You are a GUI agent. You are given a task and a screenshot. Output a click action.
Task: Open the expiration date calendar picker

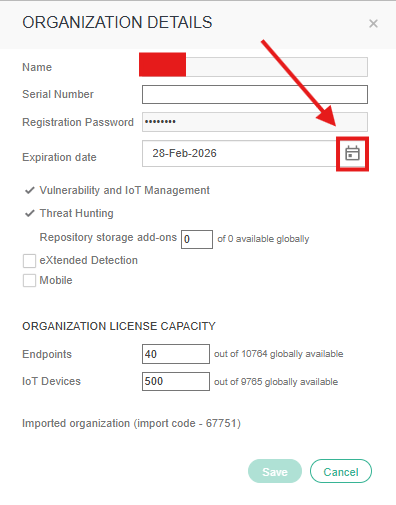352,154
